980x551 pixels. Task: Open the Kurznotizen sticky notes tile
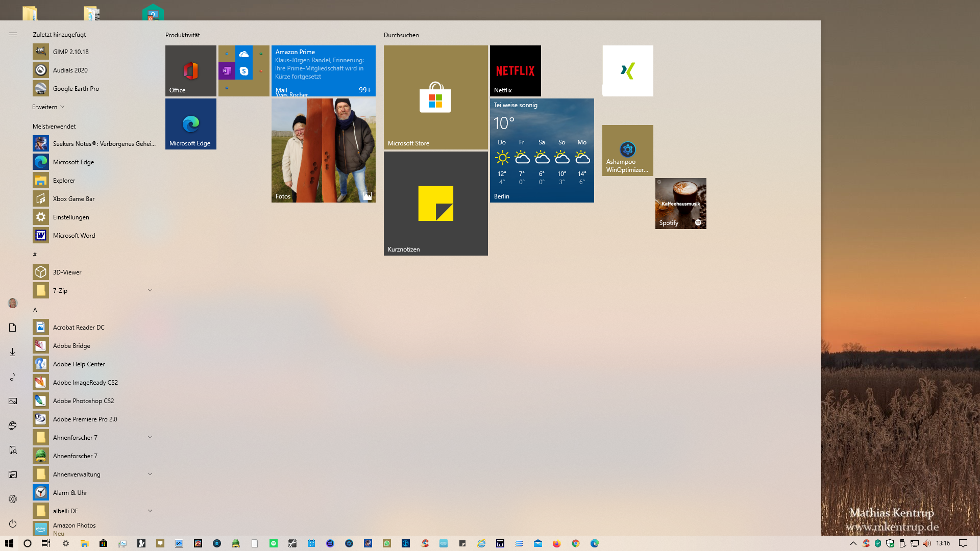[x=436, y=204]
